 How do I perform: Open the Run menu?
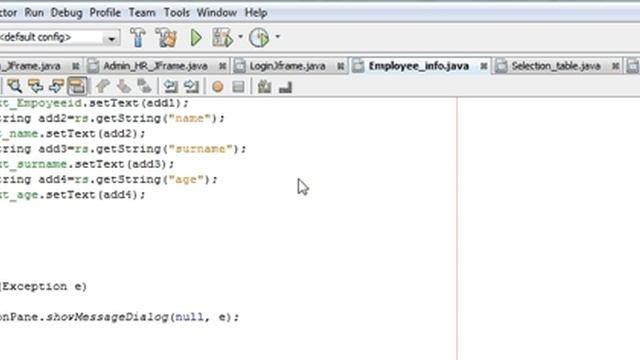pos(34,13)
